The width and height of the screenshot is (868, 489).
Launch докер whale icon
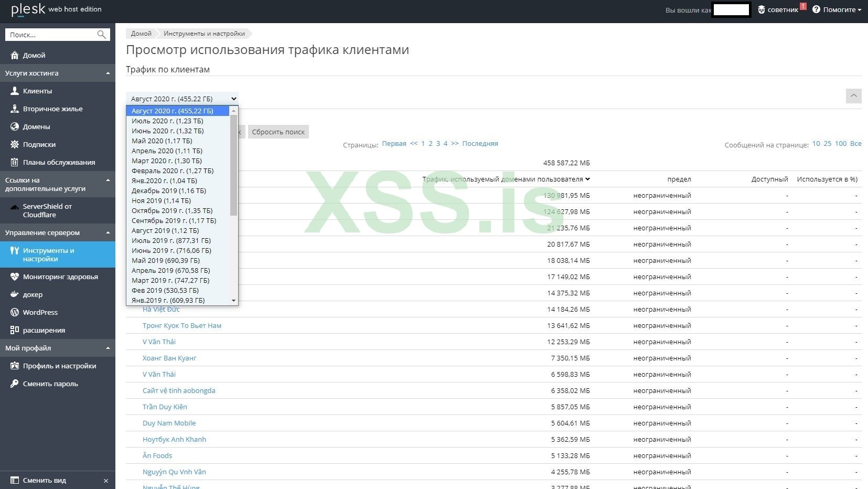coord(14,294)
